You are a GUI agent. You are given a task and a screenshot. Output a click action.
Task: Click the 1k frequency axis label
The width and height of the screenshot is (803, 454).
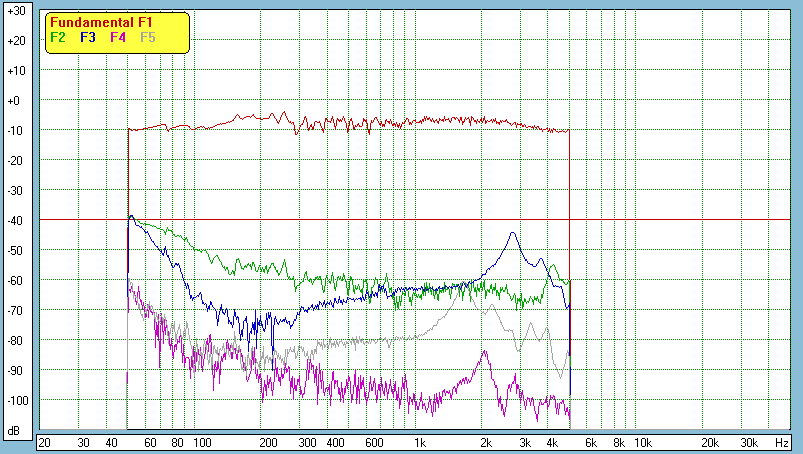coord(420,442)
